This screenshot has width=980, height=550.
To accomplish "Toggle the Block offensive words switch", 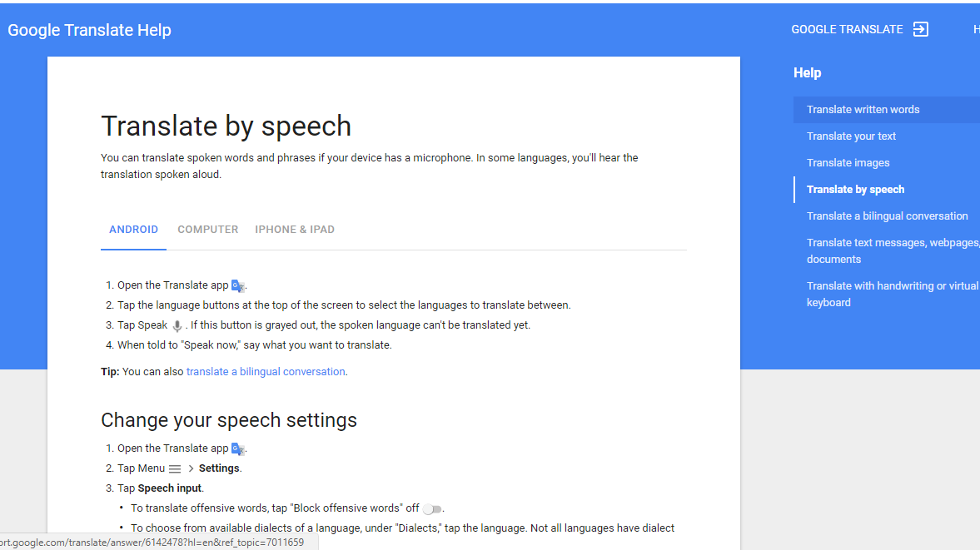I will coord(431,508).
